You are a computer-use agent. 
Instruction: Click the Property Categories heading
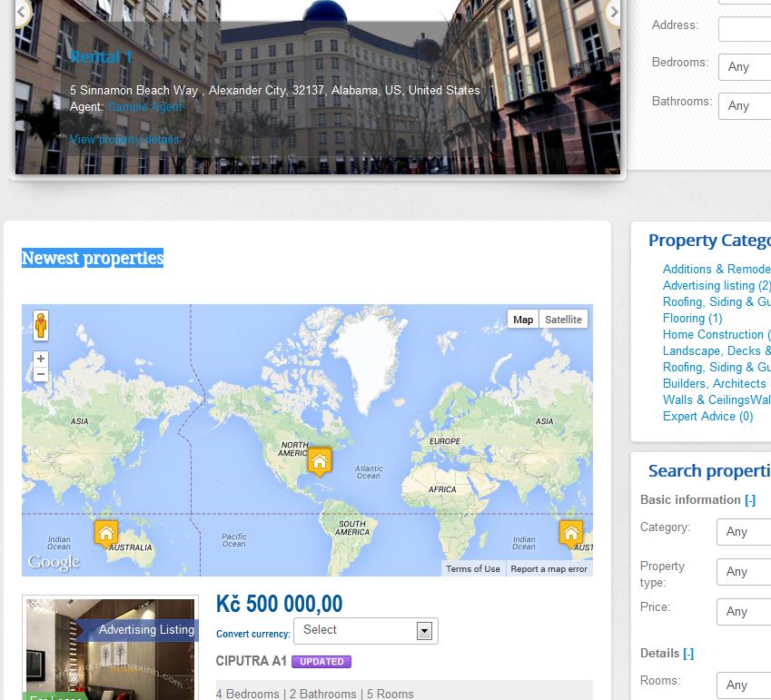pyautogui.click(x=709, y=241)
